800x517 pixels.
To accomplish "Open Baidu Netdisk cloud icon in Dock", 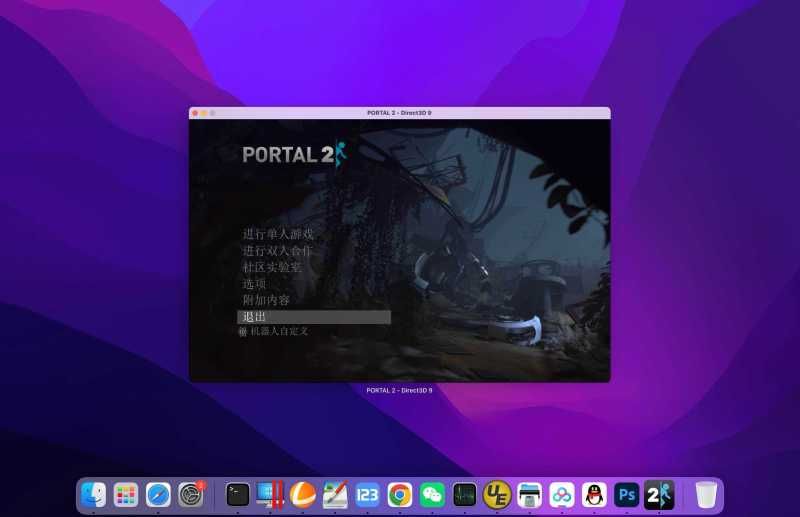I will click(562, 495).
